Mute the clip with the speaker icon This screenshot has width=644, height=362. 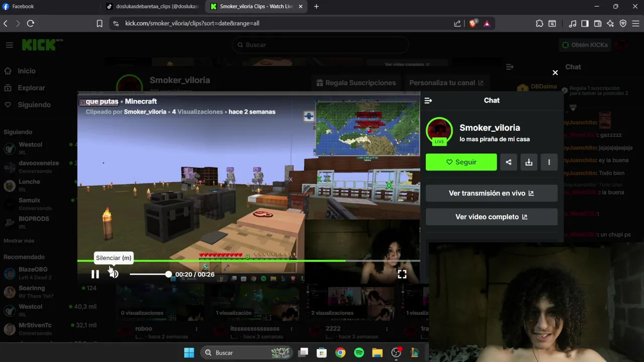pyautogui.click(x=114, y=274)
